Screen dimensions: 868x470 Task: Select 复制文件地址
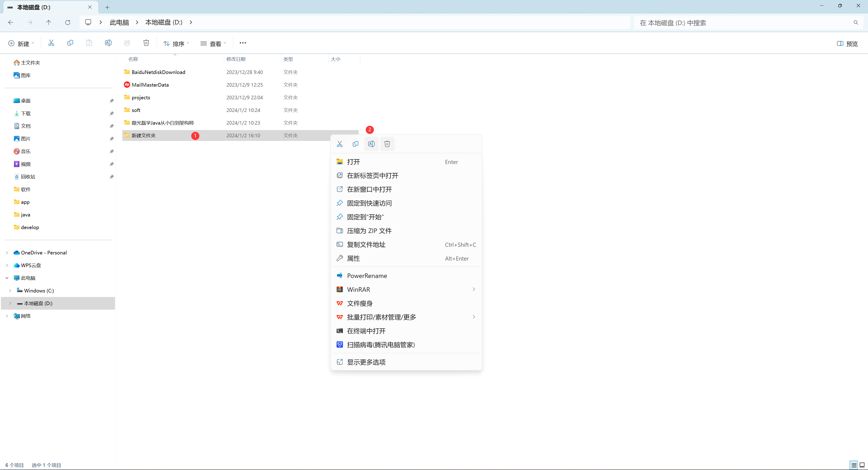coord(406,245)
